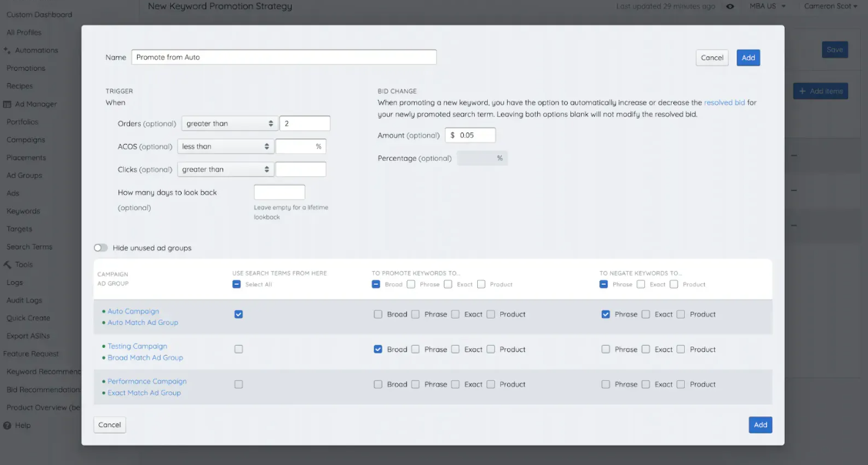
Task: Check Phrase promote for Auto Campaign row
Action: (416, 314)
